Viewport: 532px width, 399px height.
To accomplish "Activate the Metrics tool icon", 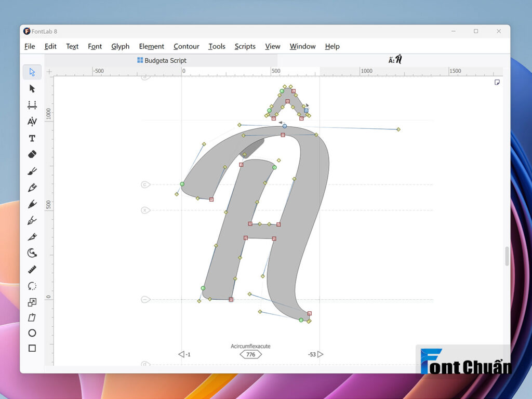I will (32, 105).
